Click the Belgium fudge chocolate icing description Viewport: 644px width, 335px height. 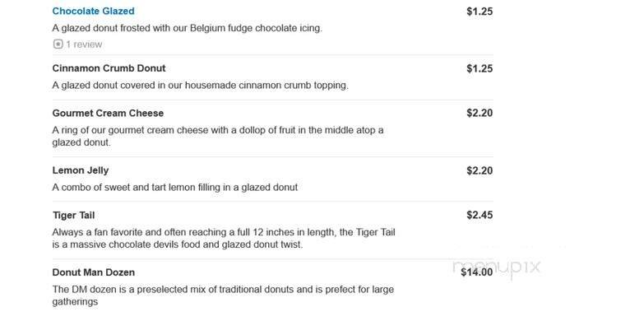tap(187, 28)
